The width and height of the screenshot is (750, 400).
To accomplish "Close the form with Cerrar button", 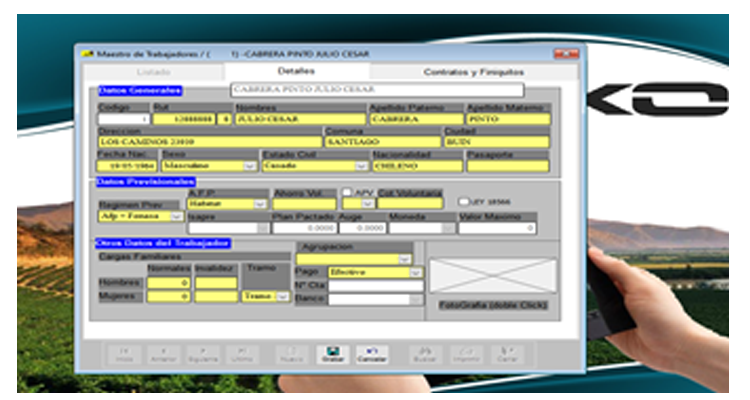I will coord(507,355).
